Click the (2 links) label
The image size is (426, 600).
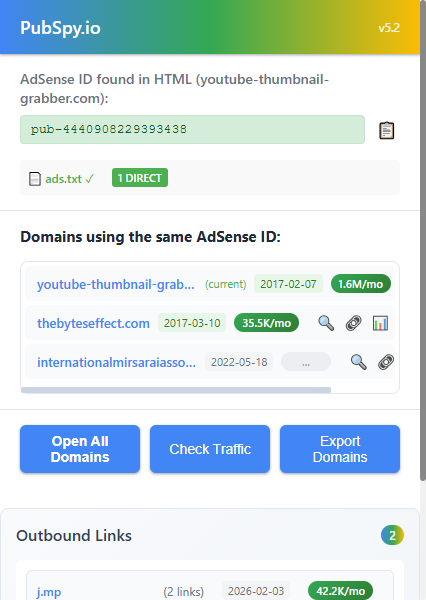(x=183, y=592)
